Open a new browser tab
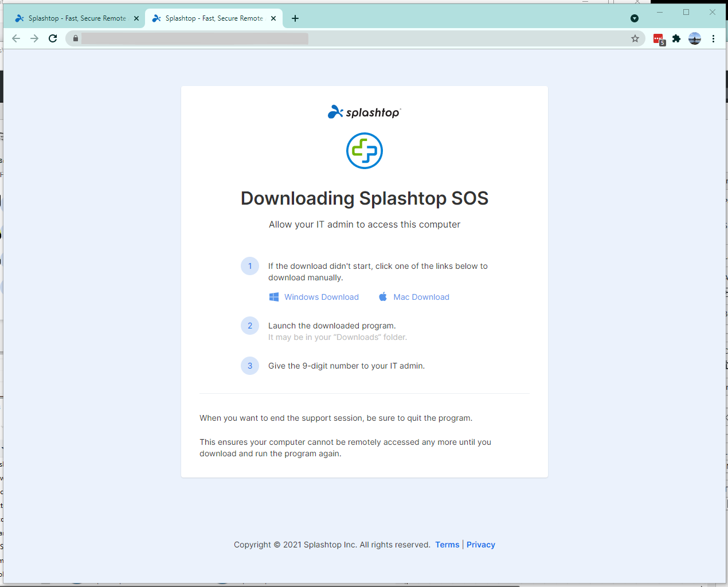Image resolution: width=728 pixels, height=587 pixels. (x=295, y=18)
